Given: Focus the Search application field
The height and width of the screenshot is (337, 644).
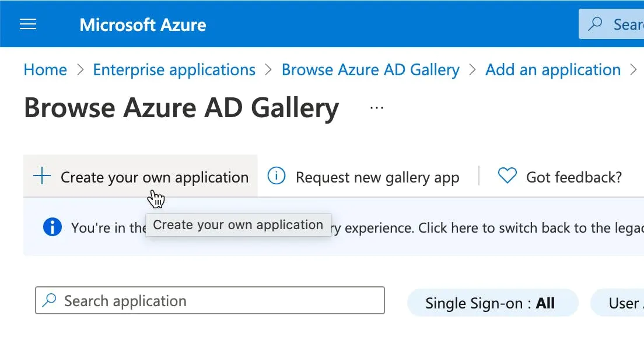Looking at the screenshot, I should [210, 300].
